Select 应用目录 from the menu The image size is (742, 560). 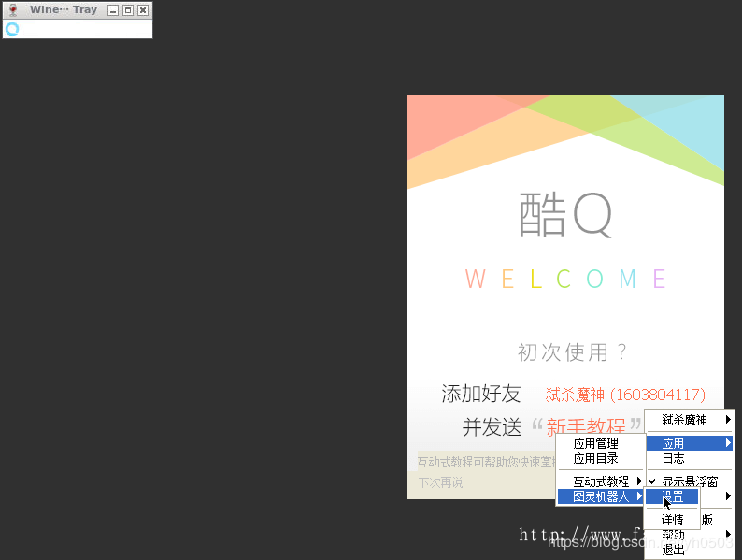coord(596,459)
